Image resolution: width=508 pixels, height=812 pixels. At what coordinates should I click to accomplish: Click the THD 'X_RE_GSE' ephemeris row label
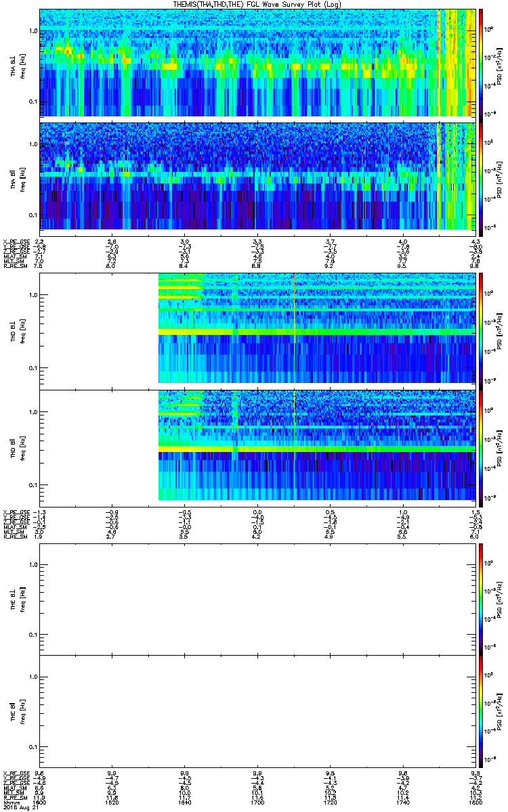[x=16, y=512]
